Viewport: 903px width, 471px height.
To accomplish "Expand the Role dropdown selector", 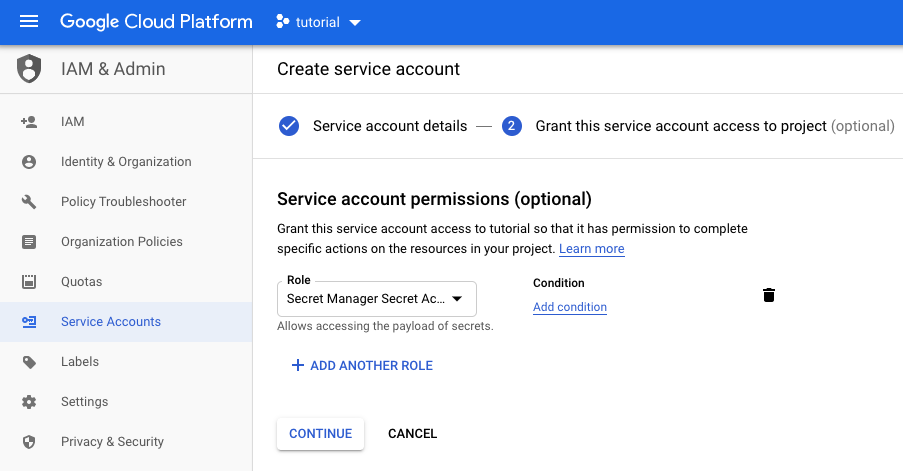I will tap(377, 299).
